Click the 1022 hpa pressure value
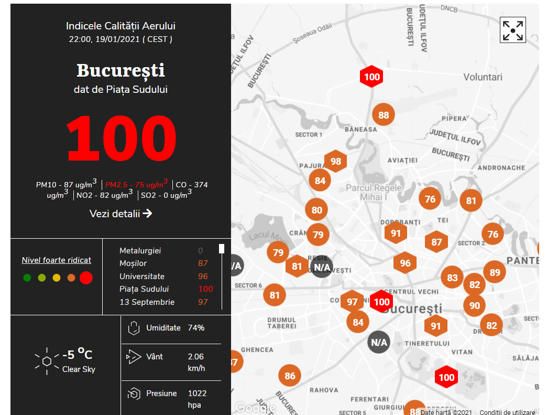Screen dimensions: 558x415 click(x=197, y=399)
